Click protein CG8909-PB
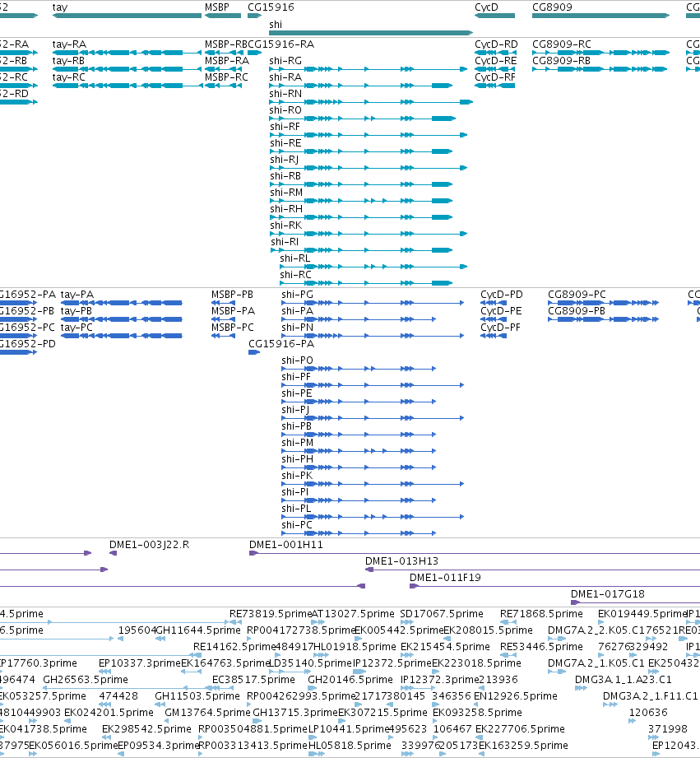The height and width of the screenshot is (758, 700). (x=577, y=311)
